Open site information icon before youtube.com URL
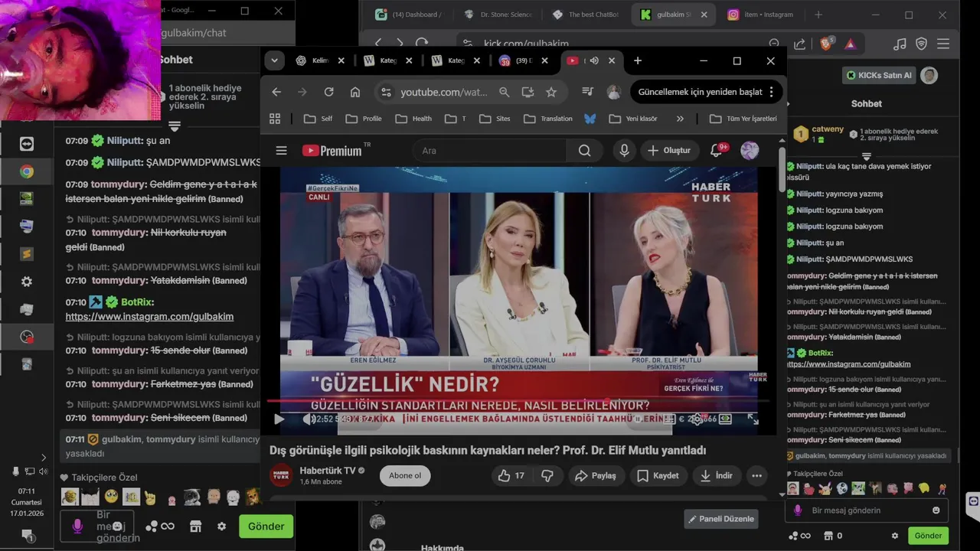 (x=386, y=92)
